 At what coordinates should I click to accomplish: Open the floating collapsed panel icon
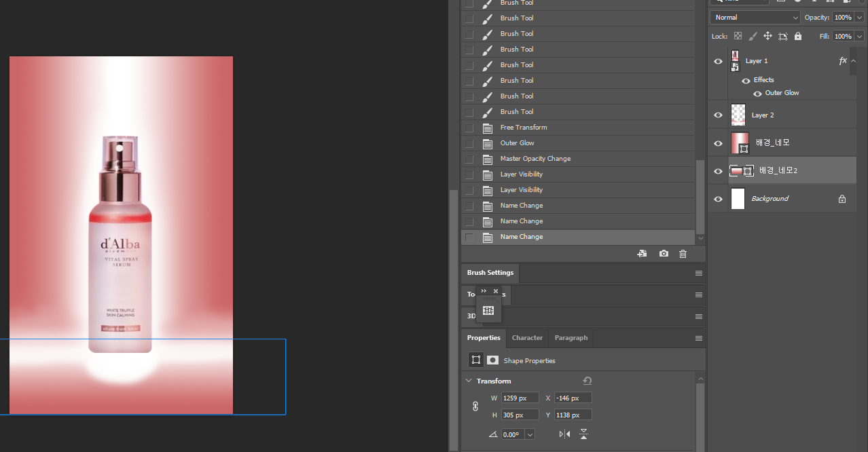pos(488,311)
